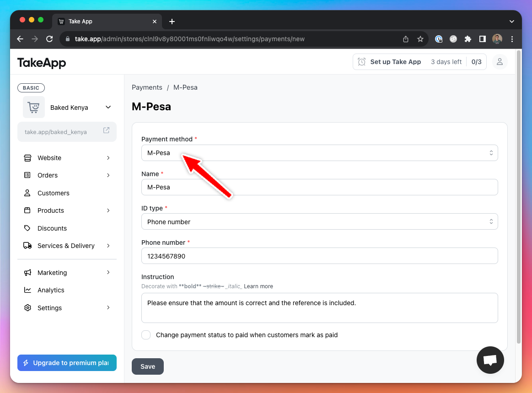Click the Learn more link

point(258,286)
